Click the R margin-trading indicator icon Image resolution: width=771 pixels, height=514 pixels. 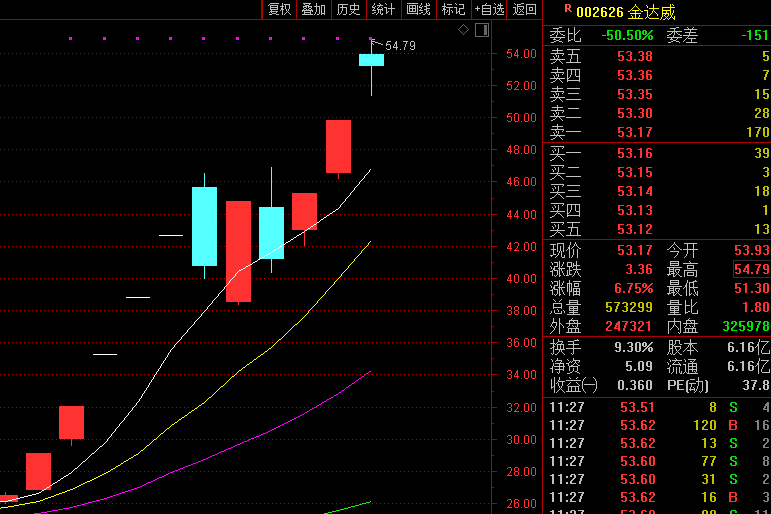point(568,8)
